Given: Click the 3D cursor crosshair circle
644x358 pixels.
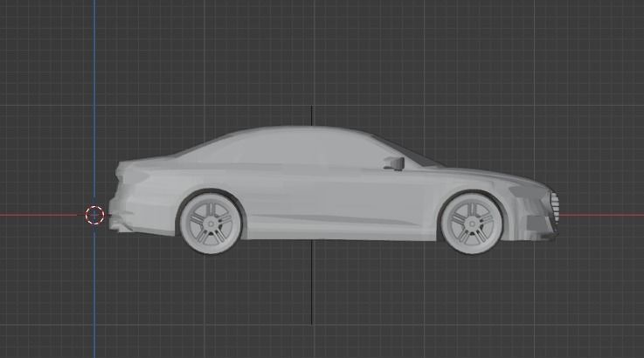Looking at the screenshot, I should point(94,215).
